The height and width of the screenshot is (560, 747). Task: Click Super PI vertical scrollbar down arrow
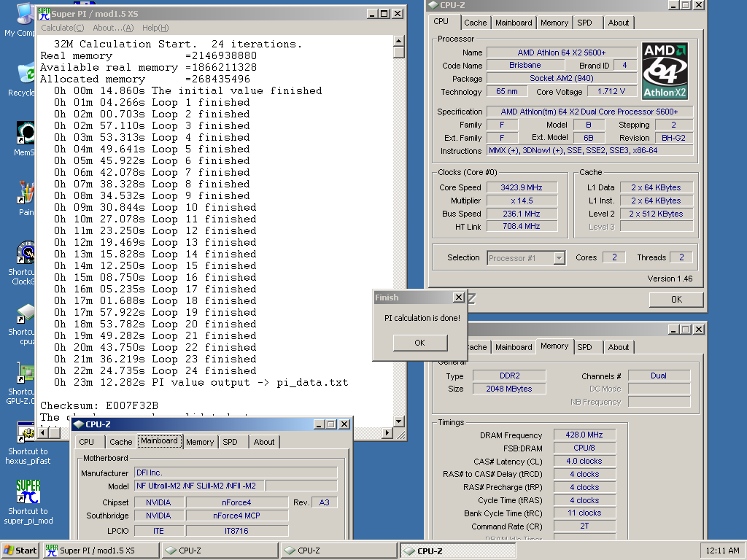coord(399,421)
